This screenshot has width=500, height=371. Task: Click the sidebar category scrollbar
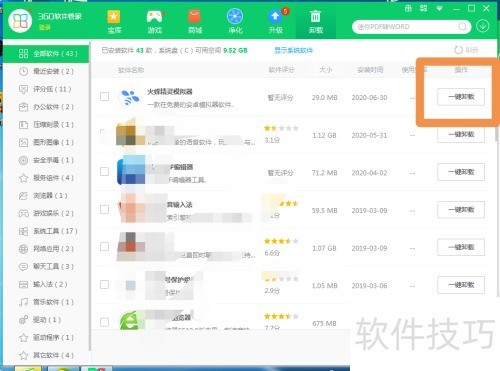coord(89,197)
